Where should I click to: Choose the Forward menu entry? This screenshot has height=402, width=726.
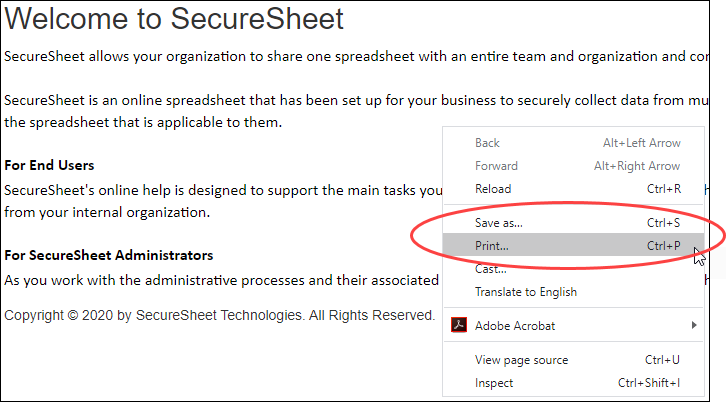(x=496, y=166)
